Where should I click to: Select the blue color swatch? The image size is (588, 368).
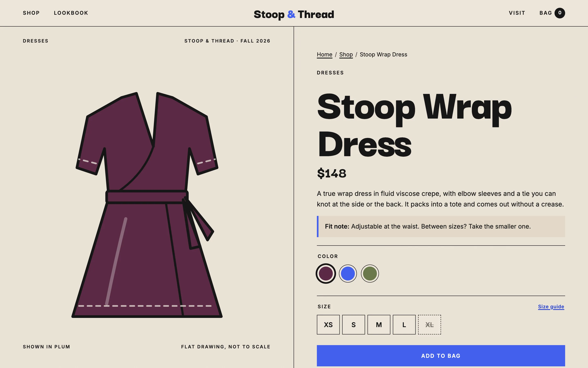(x=348, y=274)
